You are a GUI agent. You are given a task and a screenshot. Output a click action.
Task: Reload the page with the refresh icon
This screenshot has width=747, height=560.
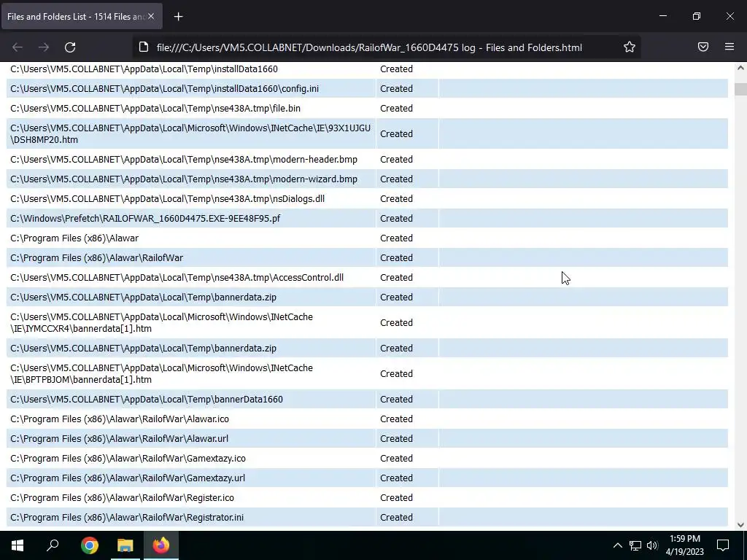coord(70,47)
